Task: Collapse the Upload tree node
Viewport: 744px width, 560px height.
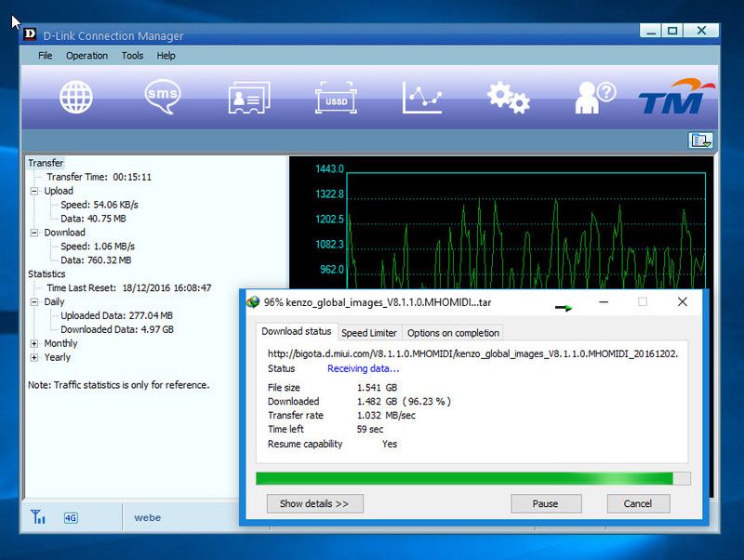Action: (x=34, y=191)
